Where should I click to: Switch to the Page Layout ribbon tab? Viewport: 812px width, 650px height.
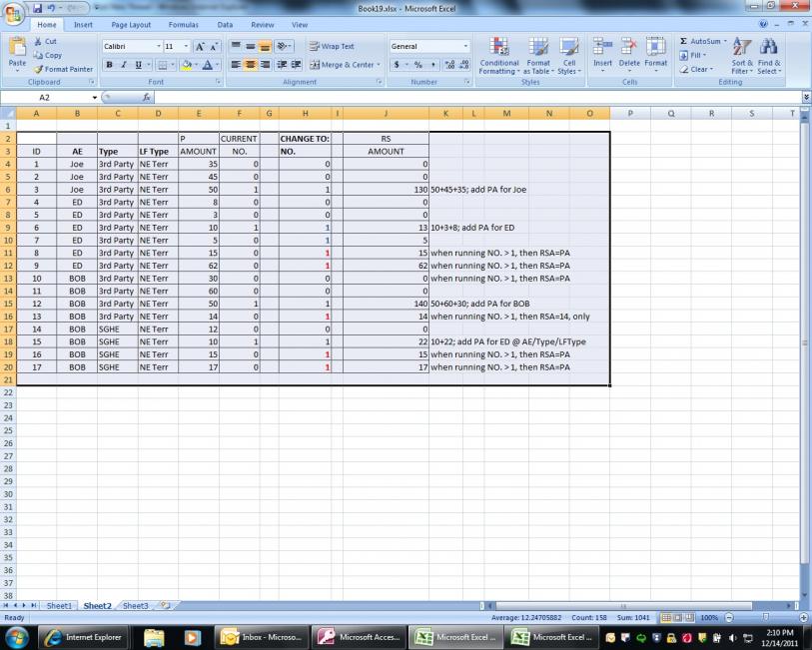click(131, 24)
